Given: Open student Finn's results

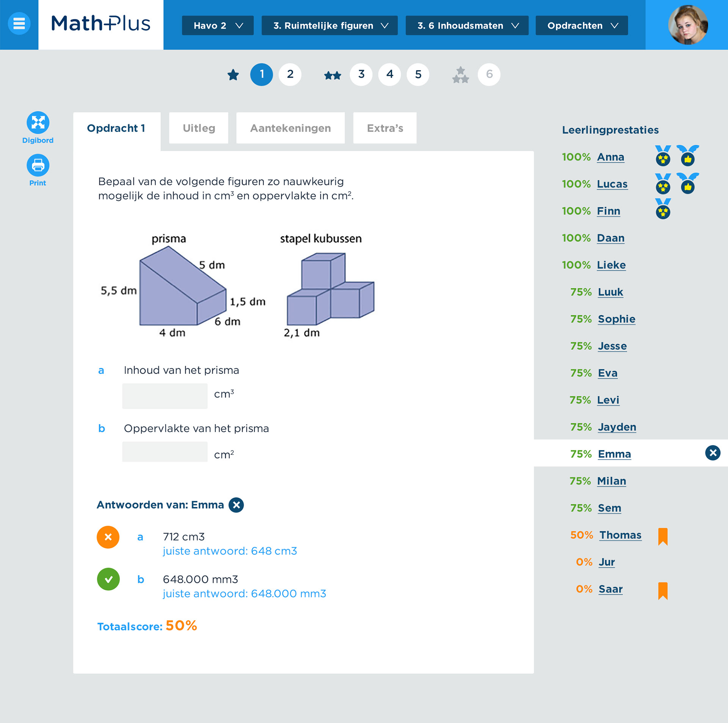Looking at the screenshot, I should click(x=609, y=211).
